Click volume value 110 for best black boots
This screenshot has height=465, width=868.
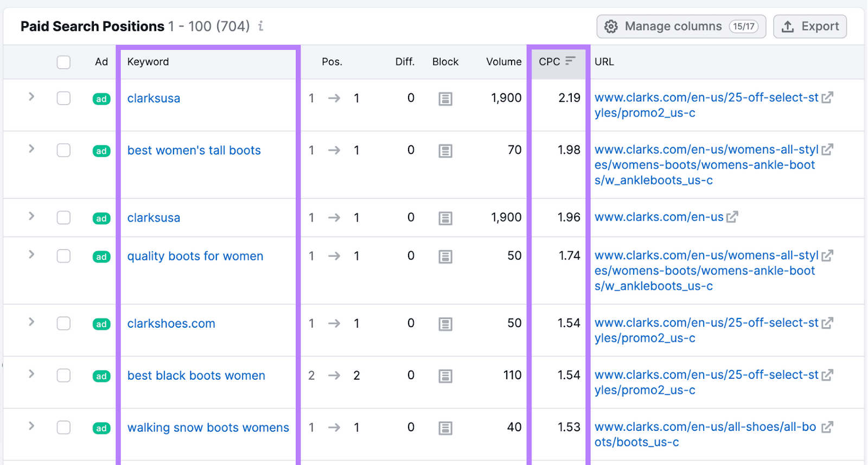click(x=512, y=375)
